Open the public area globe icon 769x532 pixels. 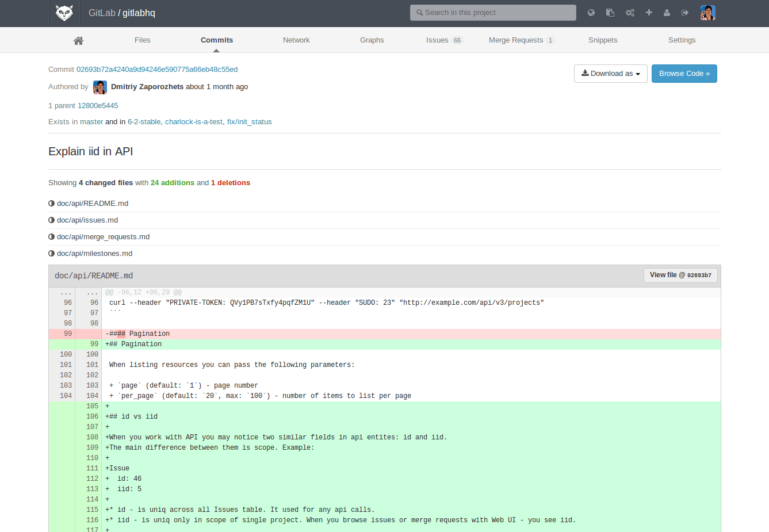tap(591, 13)
